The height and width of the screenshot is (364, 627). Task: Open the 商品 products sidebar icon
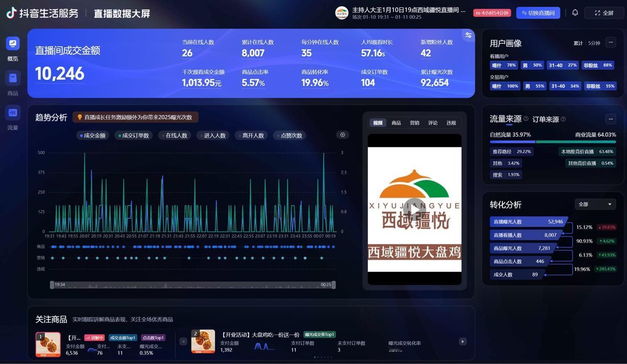coord(13,78)
